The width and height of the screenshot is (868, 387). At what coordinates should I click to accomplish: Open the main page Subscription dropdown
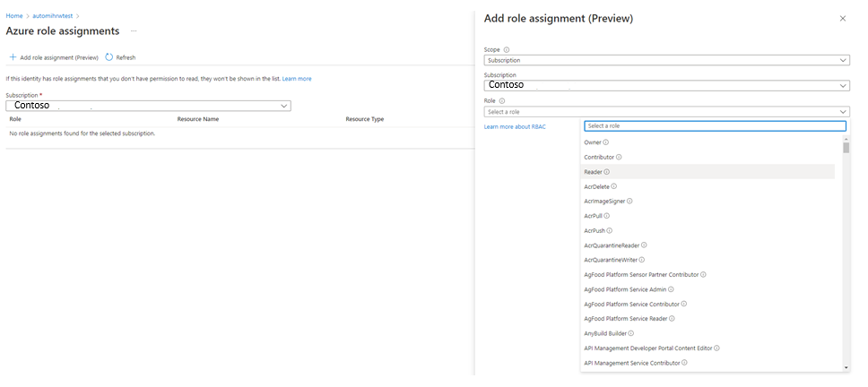pos(148,106)
